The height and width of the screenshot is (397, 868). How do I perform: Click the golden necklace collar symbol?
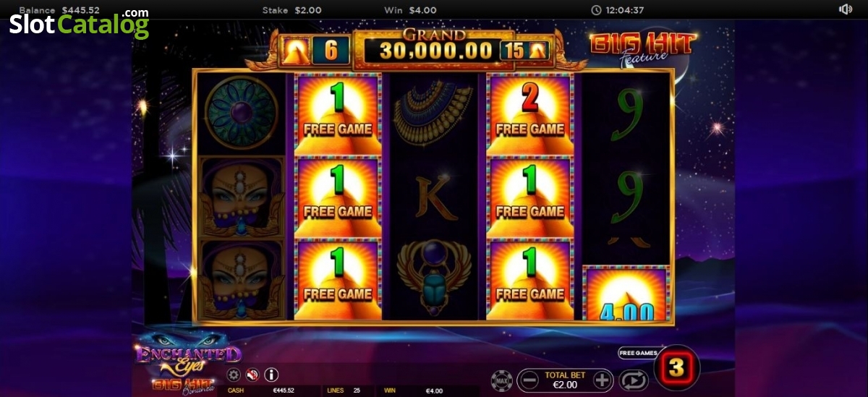tap(434, 112)
